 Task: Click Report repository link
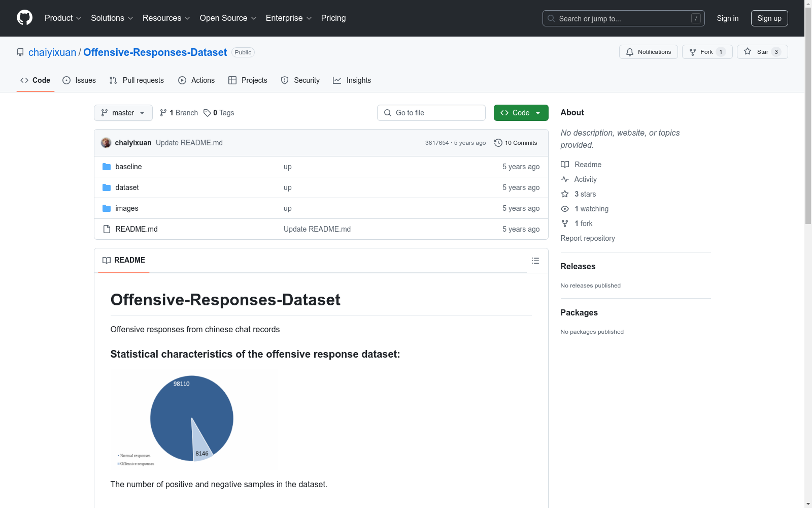[x=588, y=238]
